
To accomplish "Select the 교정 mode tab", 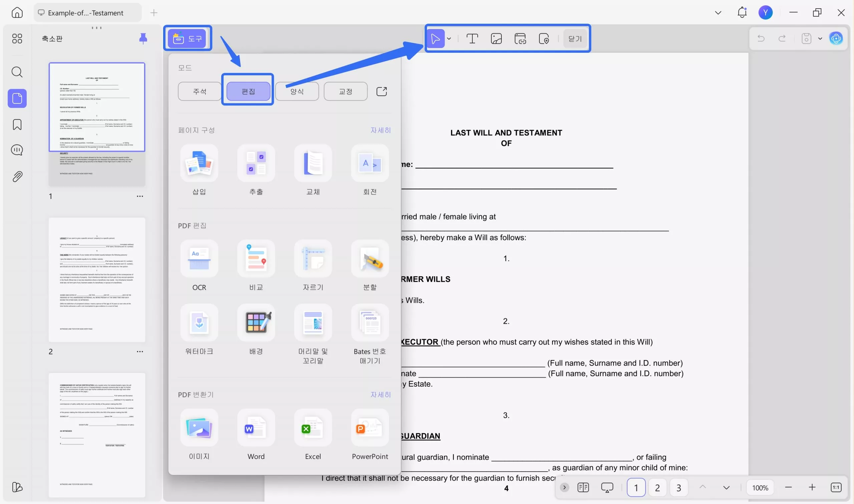I will (x=345, y=91).
